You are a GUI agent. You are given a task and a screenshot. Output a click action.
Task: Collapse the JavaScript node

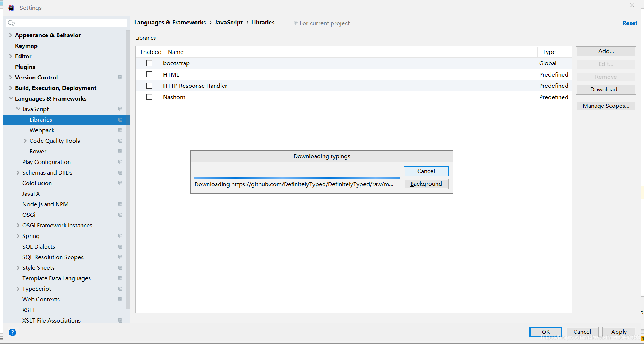click(18, 109)
